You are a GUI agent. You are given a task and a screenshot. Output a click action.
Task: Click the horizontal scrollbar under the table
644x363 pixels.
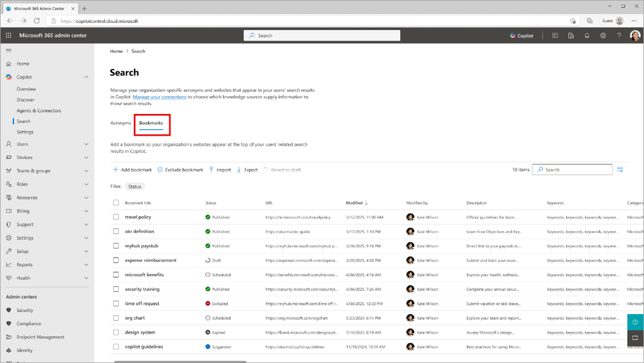[180, 361]
